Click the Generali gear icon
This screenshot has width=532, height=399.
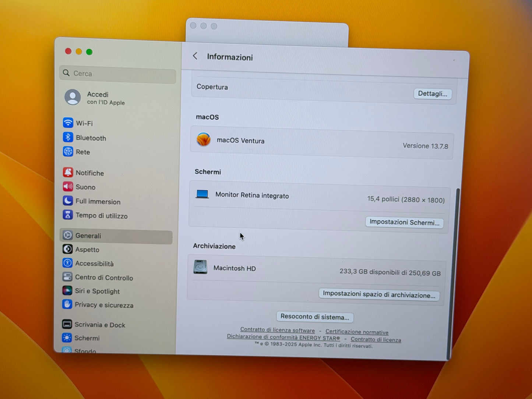[68, 235]
